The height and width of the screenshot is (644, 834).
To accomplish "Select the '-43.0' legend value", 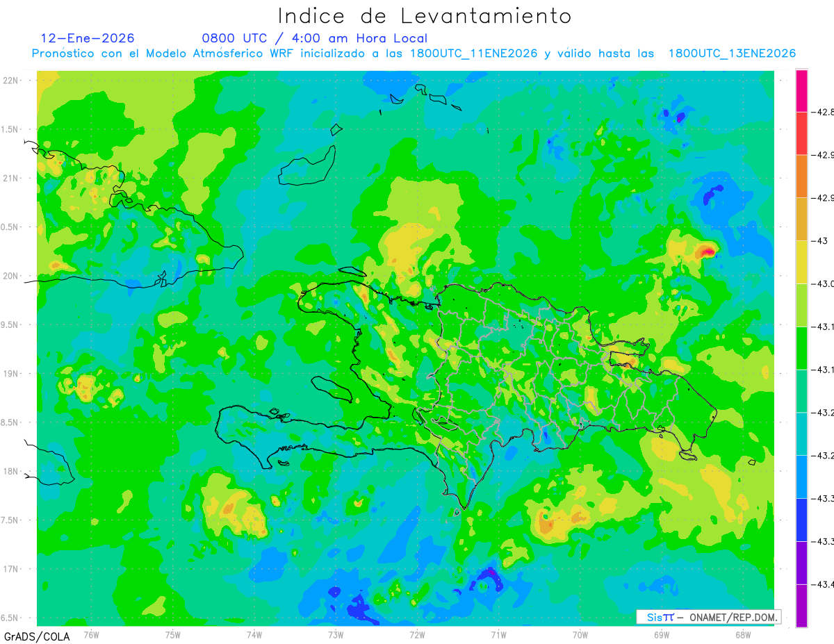I will (x=823, y=283).
